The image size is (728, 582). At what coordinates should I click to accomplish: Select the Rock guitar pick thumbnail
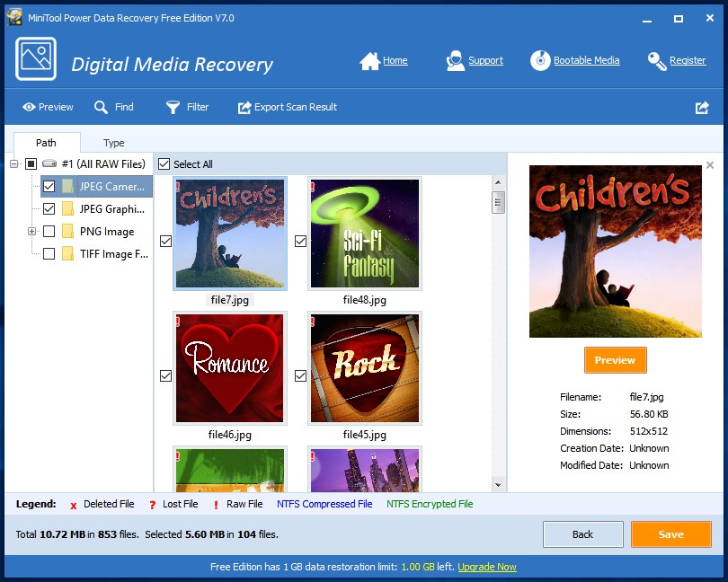(365, 368)
